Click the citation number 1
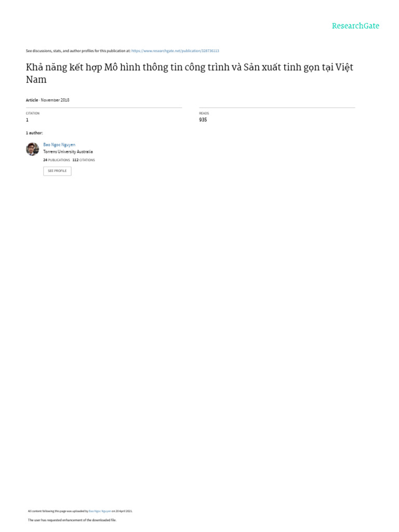The height and width of the screenshot is (532, 399). (x=27, y=120)
